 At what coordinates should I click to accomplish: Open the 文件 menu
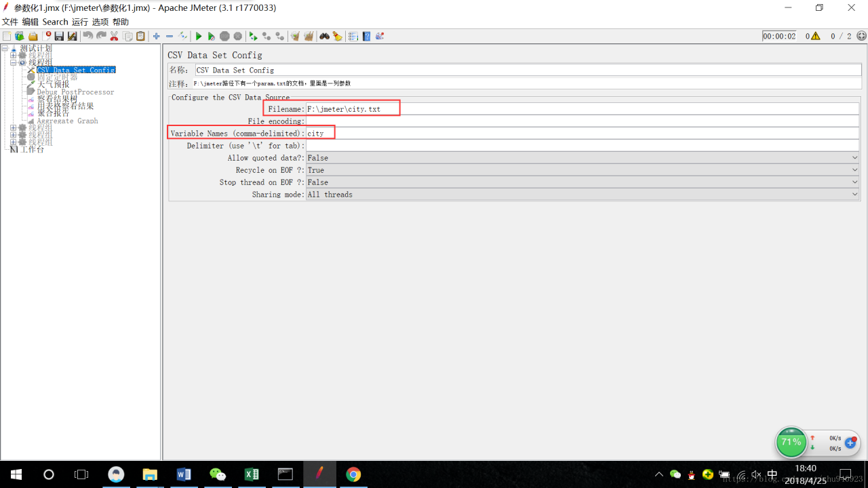[x=10, y=22]
